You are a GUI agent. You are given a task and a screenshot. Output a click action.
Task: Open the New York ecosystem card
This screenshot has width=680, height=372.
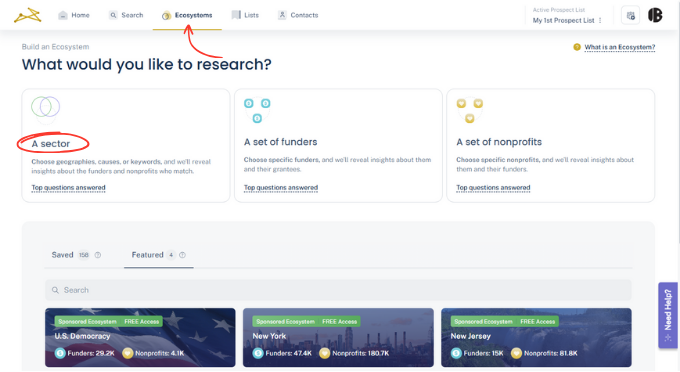[338, 337]
